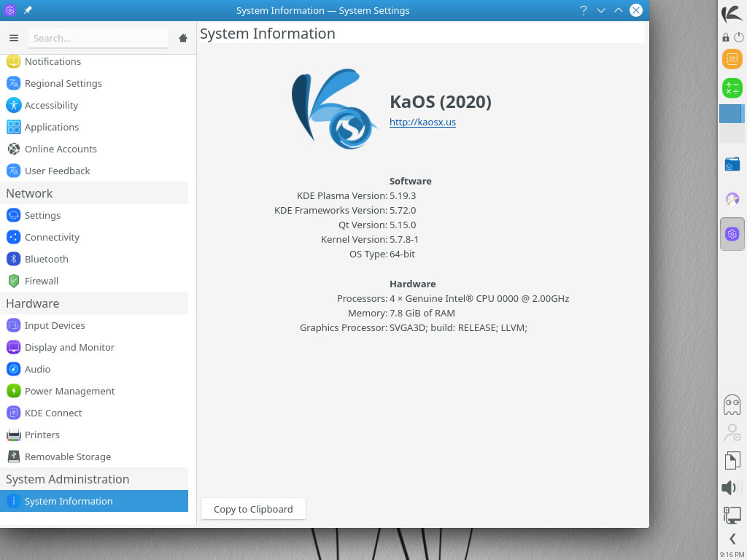Open Notifications settings
The height and width of the screenshot is (560, 747).
[x=94, y=61]
